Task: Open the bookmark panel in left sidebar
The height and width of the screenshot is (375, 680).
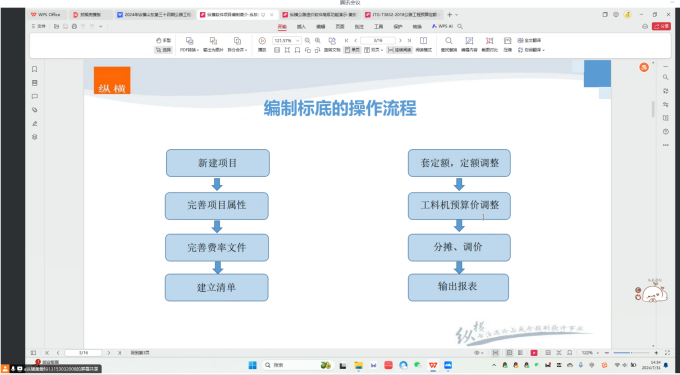Action: 35,69
